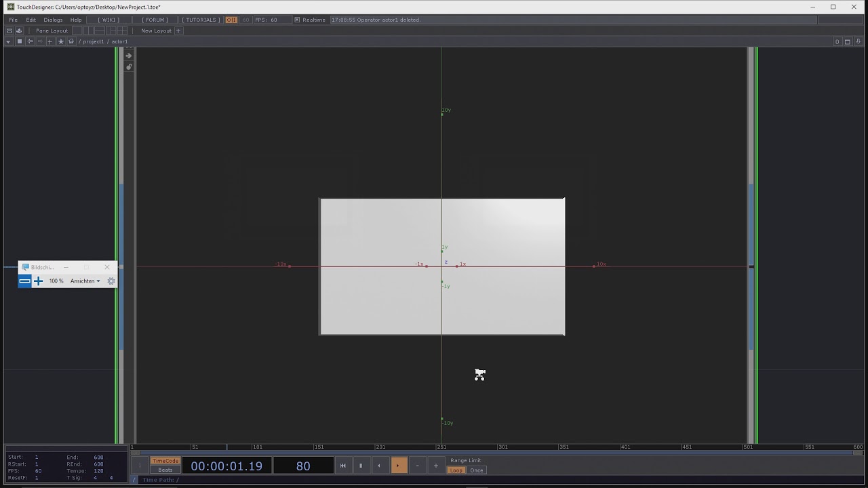Viewport: 868px width, 488px height.
Task: Click the pane mode square icon
Action: [20, 41]
